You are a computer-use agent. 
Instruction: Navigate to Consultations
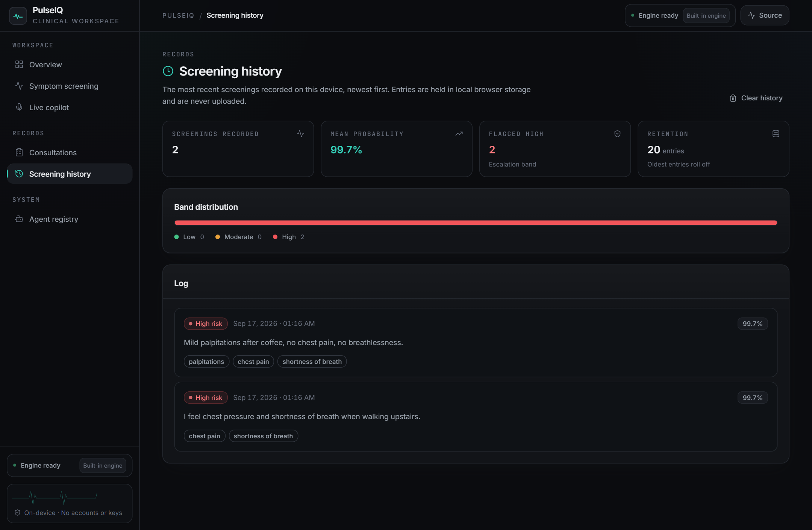coord(70,153)
